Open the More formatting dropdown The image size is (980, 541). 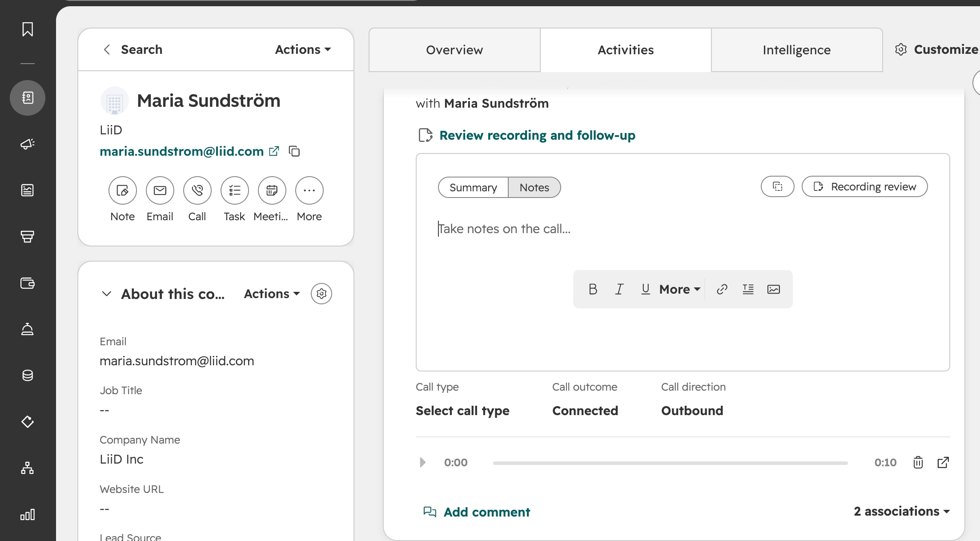tap(680, 289)
